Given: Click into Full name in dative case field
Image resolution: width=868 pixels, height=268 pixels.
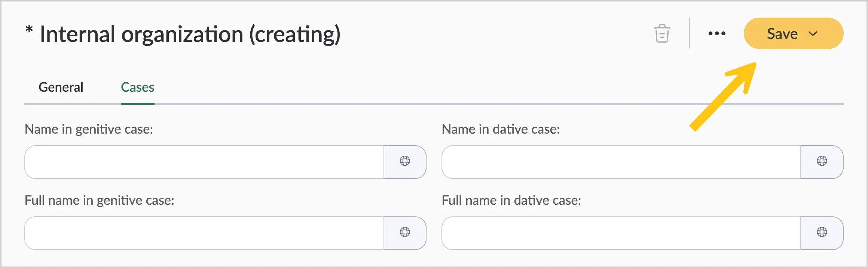Looking at the screenshot, I should 621,233.
